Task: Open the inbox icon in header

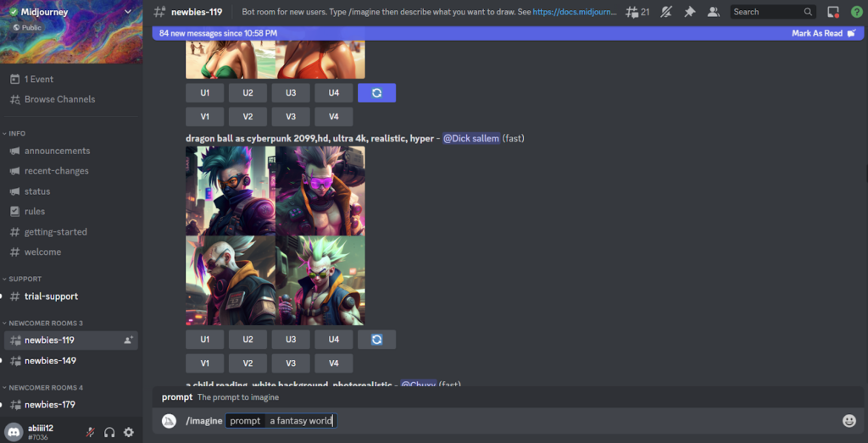Action: tap(832, 12)
